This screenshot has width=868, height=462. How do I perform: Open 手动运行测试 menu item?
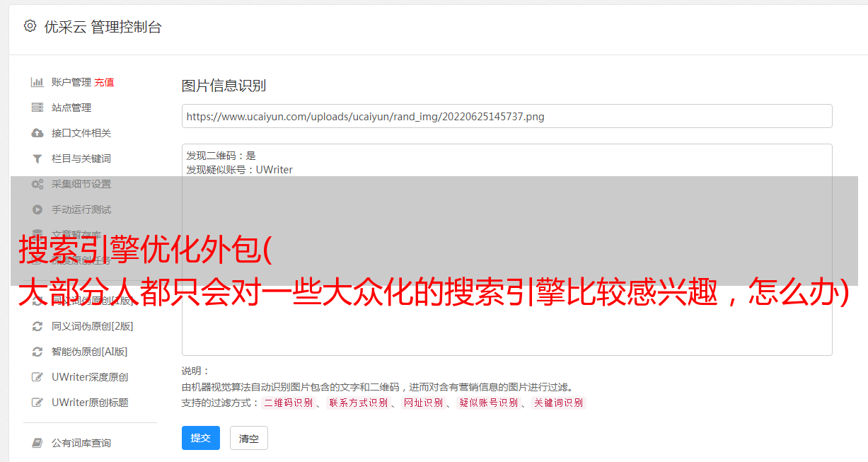81,209
